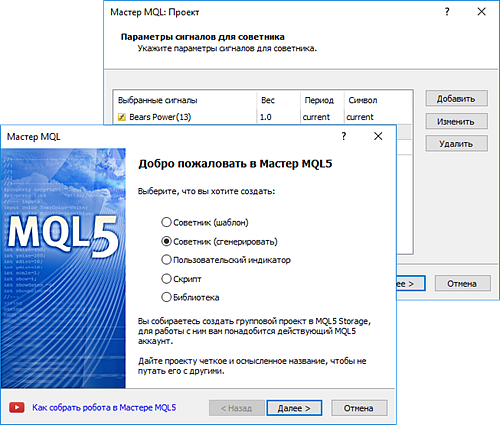The height and width of the screenshot is (425, 500).
Task: Click the Bears Power(13) signal icon
Action: pos(122,117)
